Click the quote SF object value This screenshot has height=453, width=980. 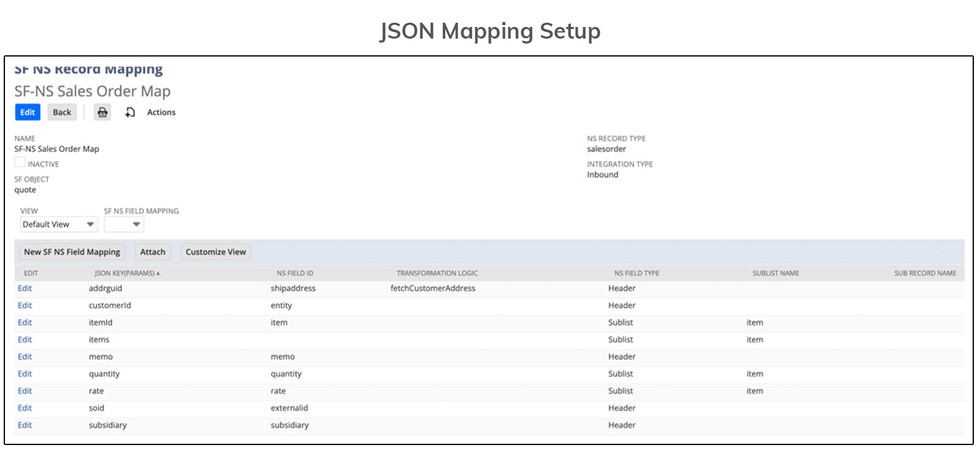(x=25, y=190)
